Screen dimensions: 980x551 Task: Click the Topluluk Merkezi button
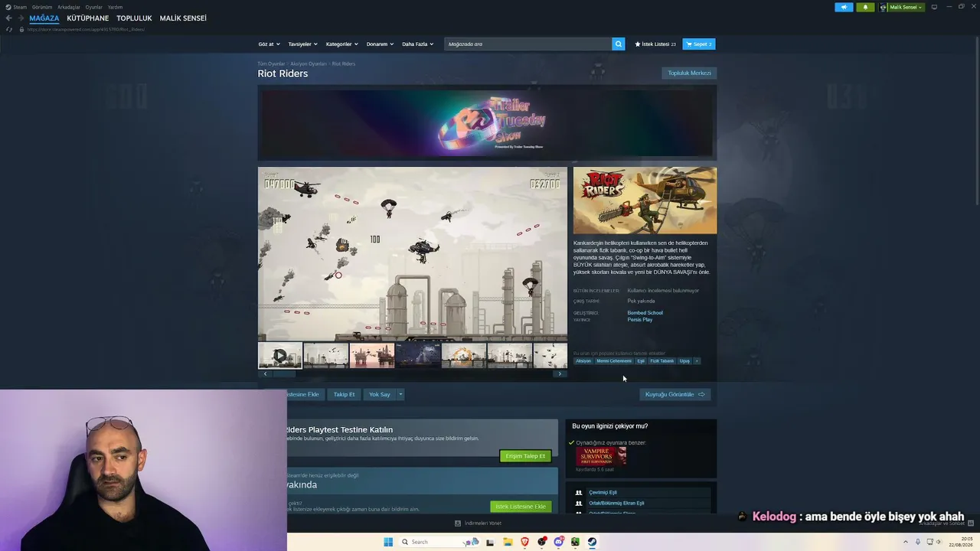(x=689, y=73)
